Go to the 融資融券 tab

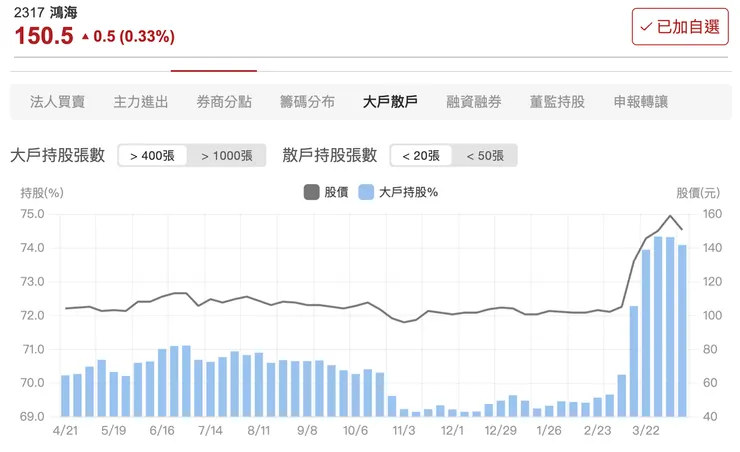coord(474,102)
